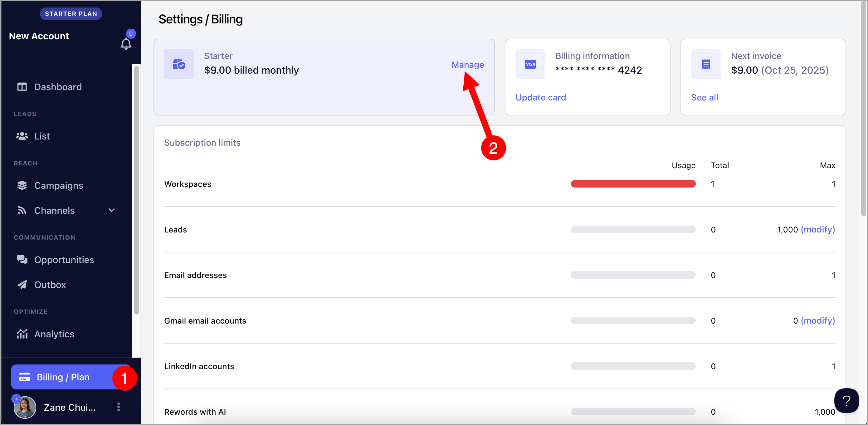Go to Leads List page
The width and height of the screenshot is (868, 425).
42,136
